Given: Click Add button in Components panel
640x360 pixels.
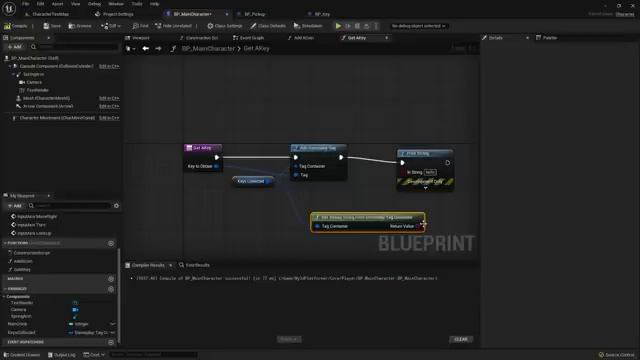Looking at the screenshot, I should [14, 47].
